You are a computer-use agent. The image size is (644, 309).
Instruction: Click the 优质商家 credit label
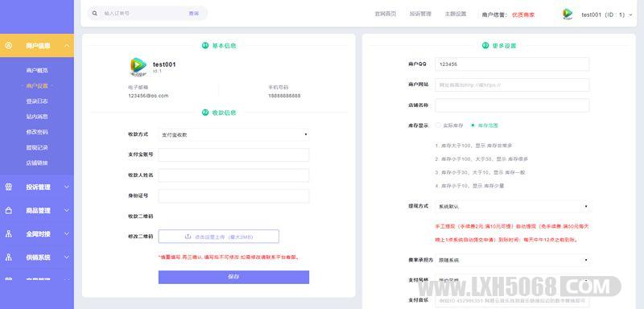click(523, 14)
